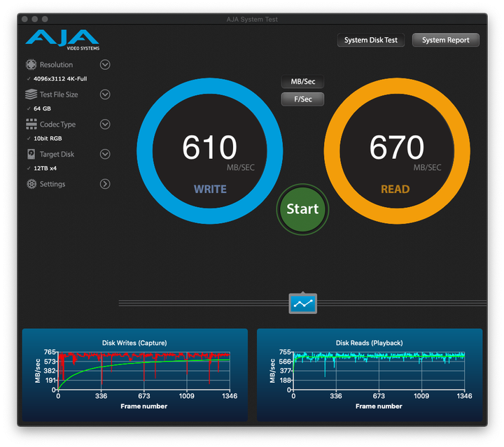Toggle the graph view chart icon
The width and height of the screenshot is (504, 447).
[303, 304]
